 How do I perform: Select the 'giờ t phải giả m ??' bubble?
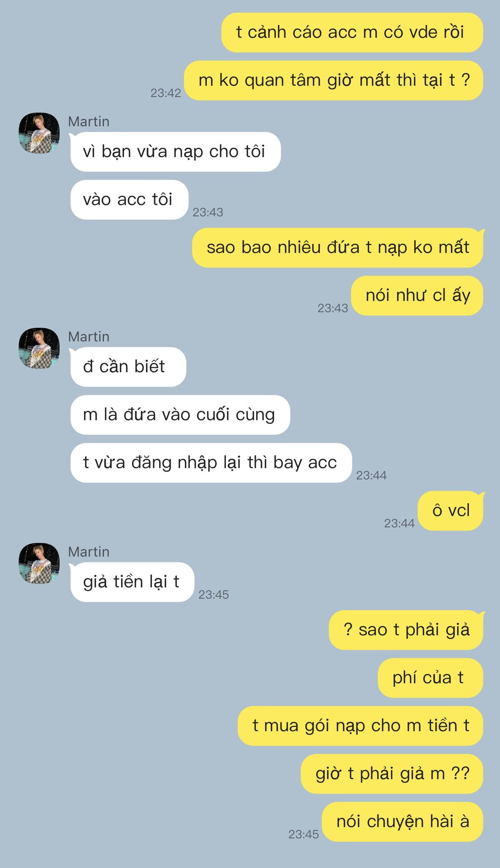click(392, 774)
